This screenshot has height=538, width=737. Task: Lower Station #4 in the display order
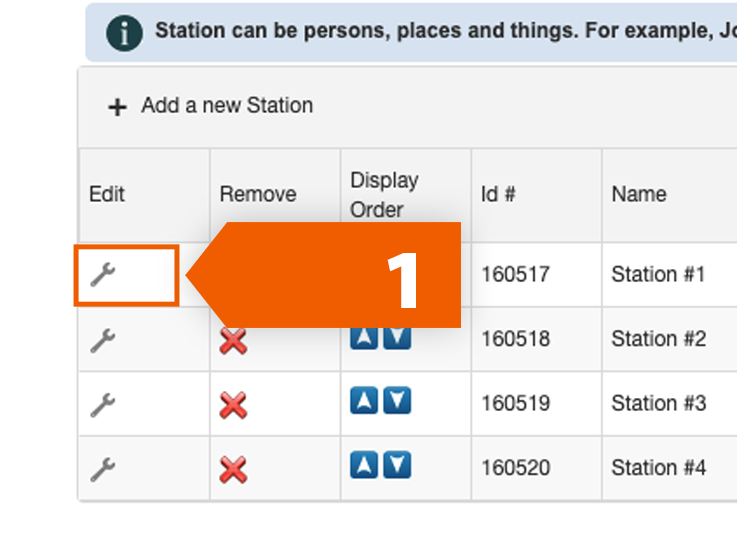point(397,465)
